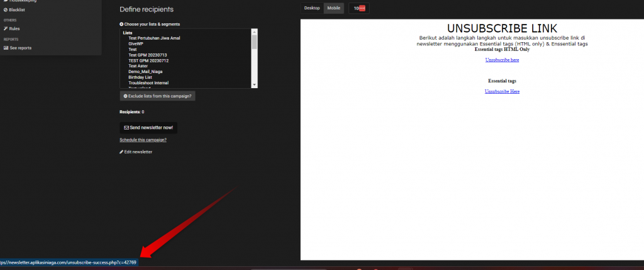
Task: Switch preview to Desktop view
Action: (312, 8)
